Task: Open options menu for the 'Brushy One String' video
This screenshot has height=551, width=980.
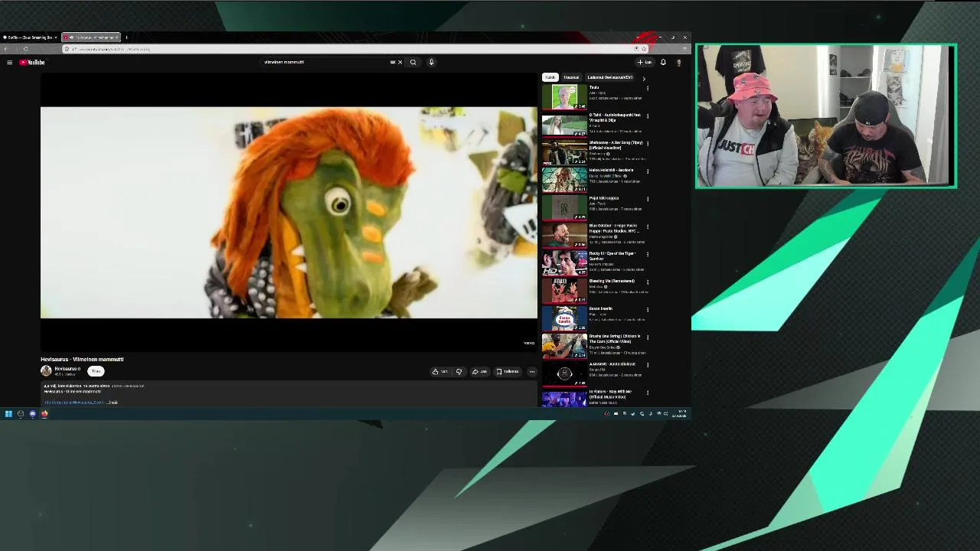Action: coord(648,337)
